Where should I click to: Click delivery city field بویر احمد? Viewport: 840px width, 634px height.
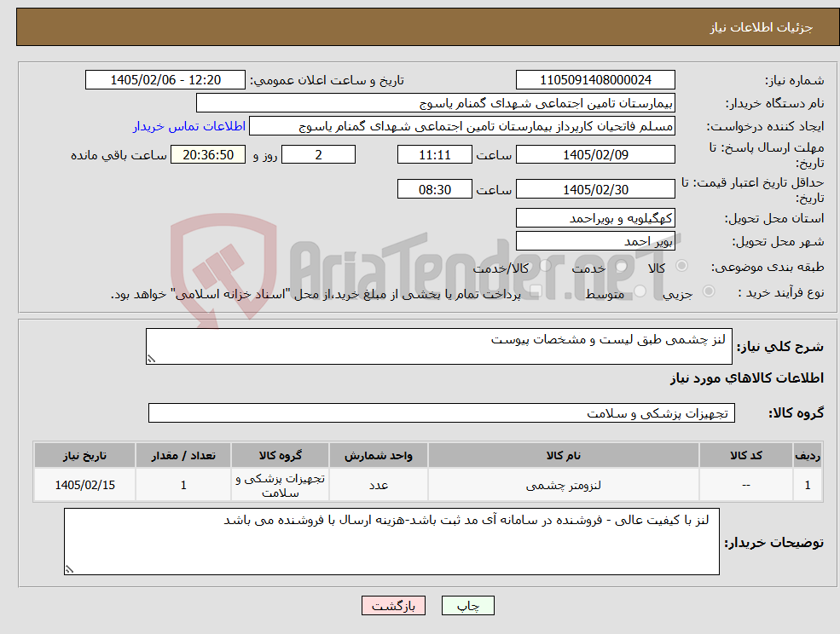(595, 241)
